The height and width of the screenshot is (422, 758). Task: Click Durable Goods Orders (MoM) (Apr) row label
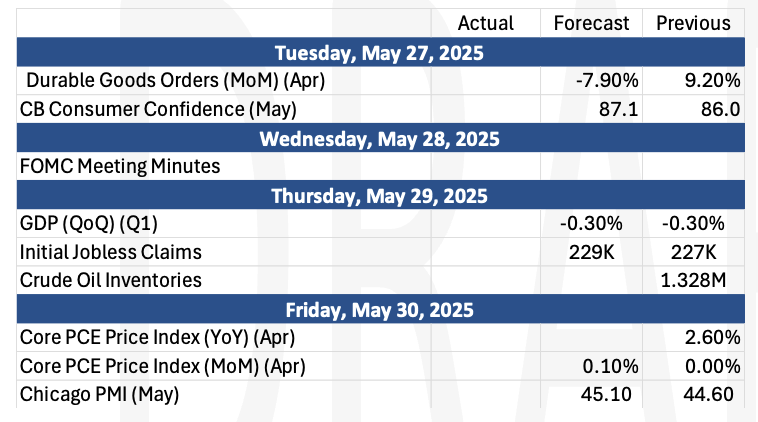coord(175,80)
